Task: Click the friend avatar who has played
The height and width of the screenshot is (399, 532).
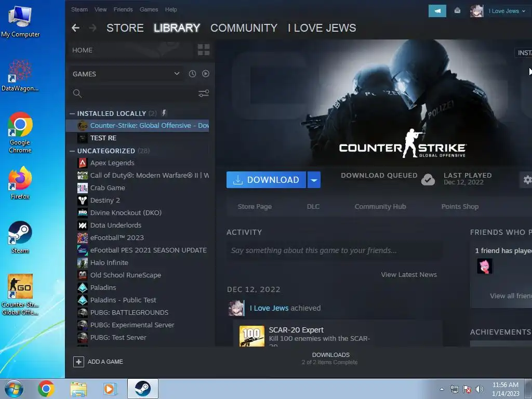Action: (485, 266)
